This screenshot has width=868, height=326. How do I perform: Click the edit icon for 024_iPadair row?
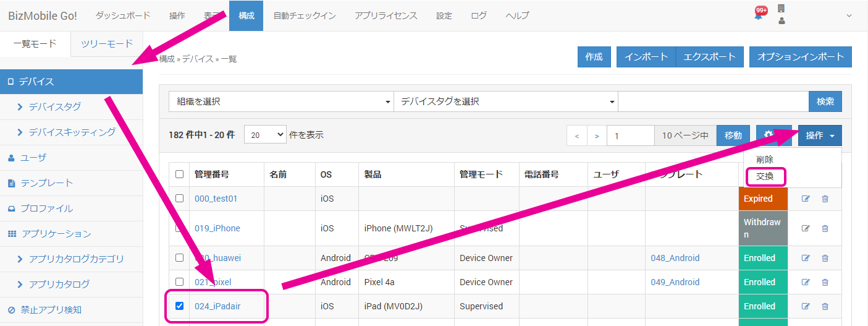pyautogui.click(x=806, y=306)
